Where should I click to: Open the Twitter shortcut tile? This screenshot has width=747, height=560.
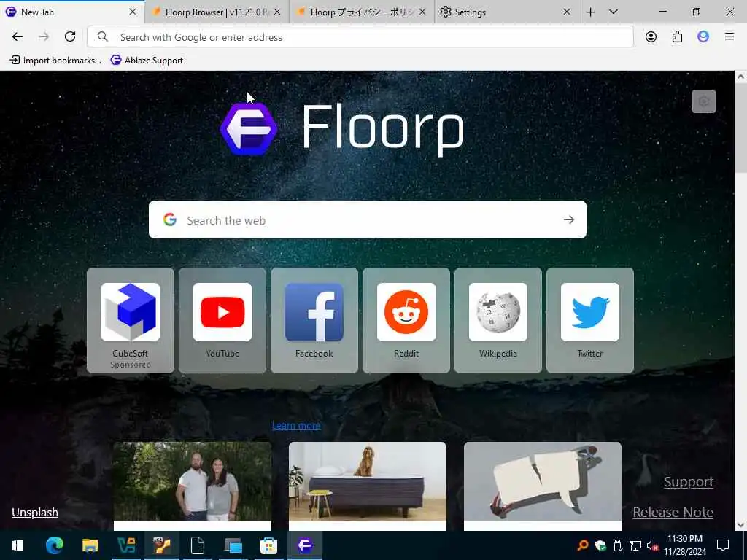click(x=590, y=320)
